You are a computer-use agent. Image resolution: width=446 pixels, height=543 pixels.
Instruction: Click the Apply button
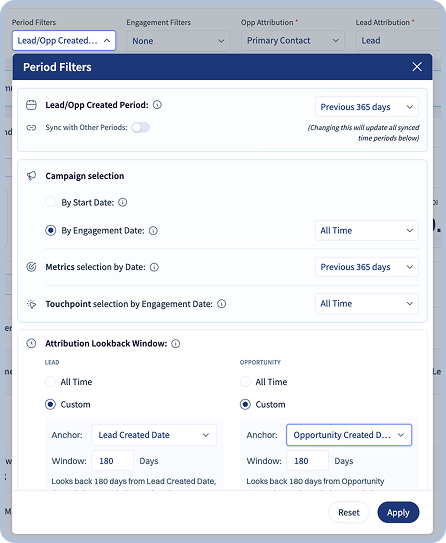(398, 512)
